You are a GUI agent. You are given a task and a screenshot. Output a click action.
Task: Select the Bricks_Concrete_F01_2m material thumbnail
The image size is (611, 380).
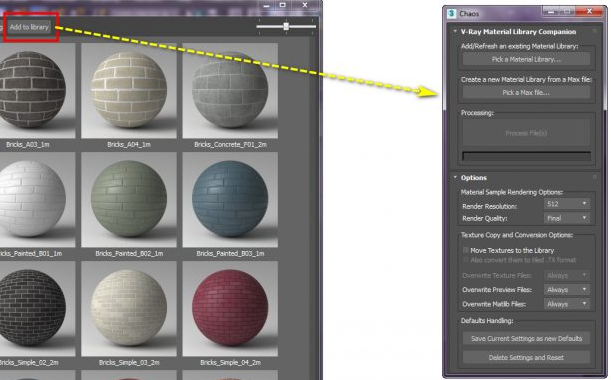(x=230, y=90)
